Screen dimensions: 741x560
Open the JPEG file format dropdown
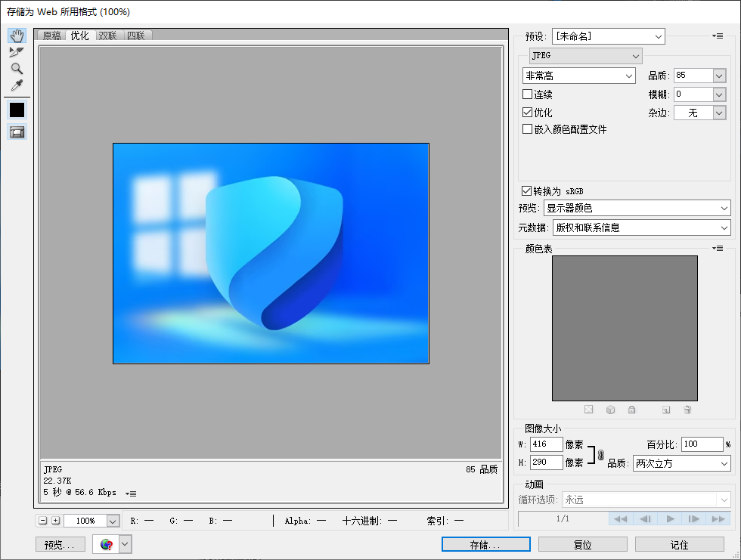click(x=585, y=56)
